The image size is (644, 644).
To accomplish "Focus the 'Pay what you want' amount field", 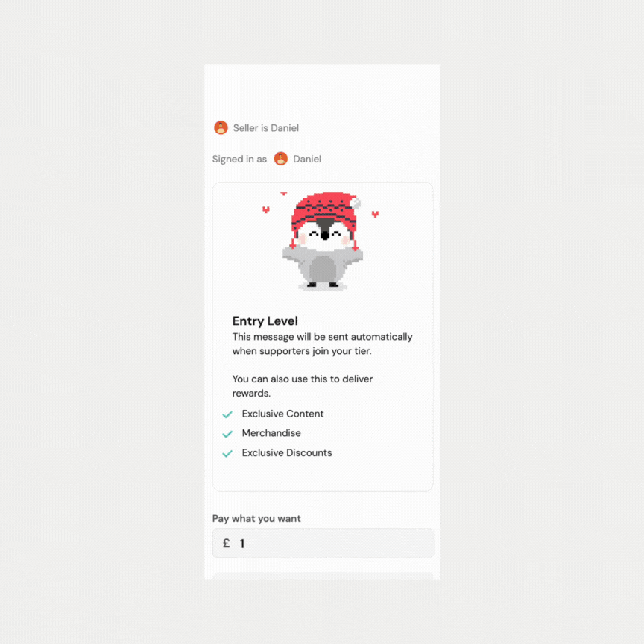I will (323, 543).
